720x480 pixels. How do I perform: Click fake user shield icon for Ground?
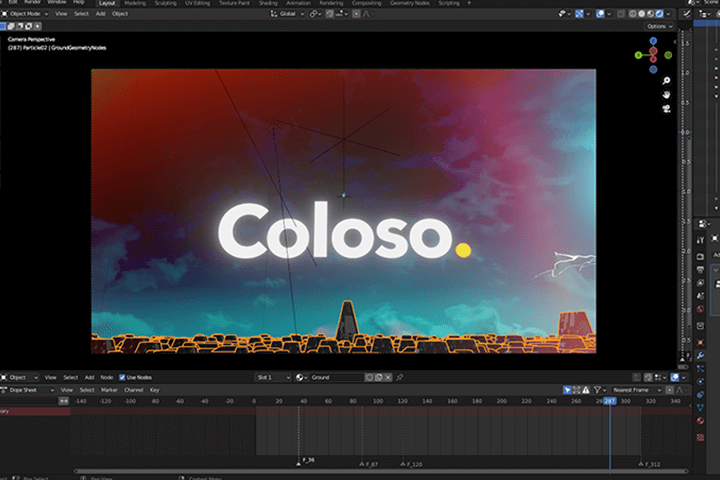pyautogui.click(x=369, y=377)
